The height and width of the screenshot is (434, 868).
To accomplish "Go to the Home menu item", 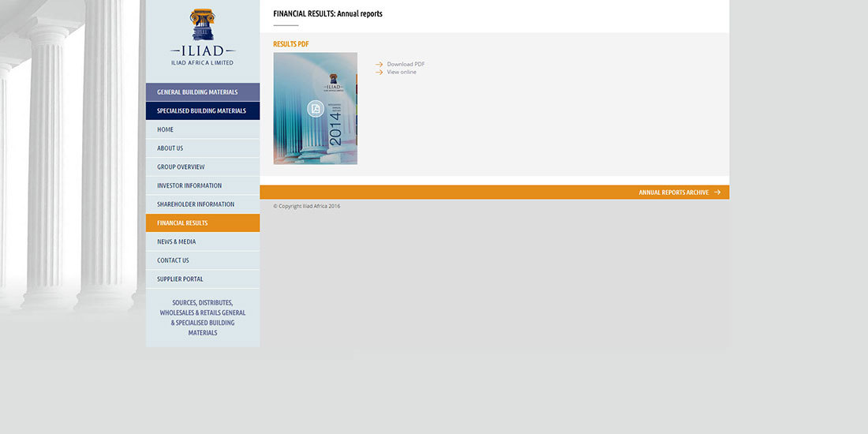I will pyautogui.click(x=166, y=129).
